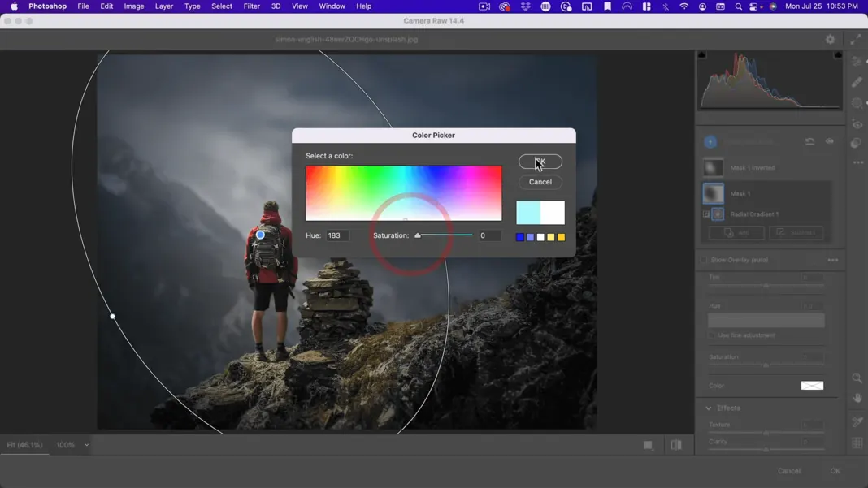The image size is (868, 488).
Task: Check Use fine adjustment option
Action: click(x=713, y=335)
